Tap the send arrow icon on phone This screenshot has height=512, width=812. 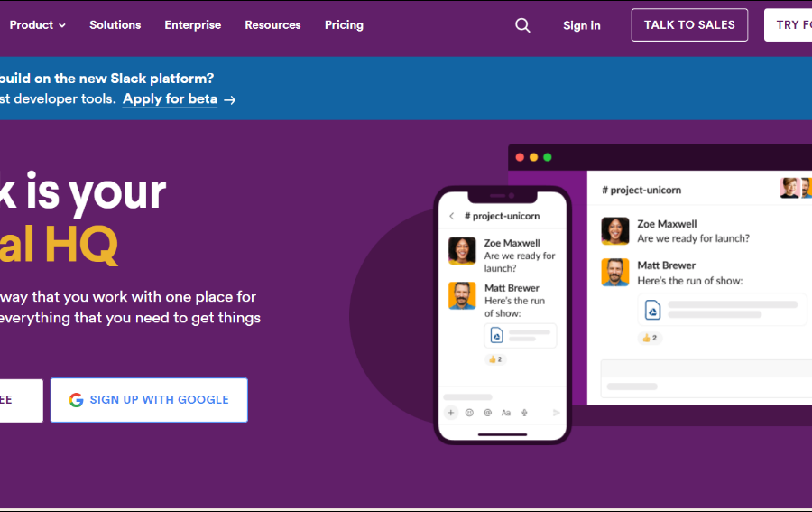(556, 413)
